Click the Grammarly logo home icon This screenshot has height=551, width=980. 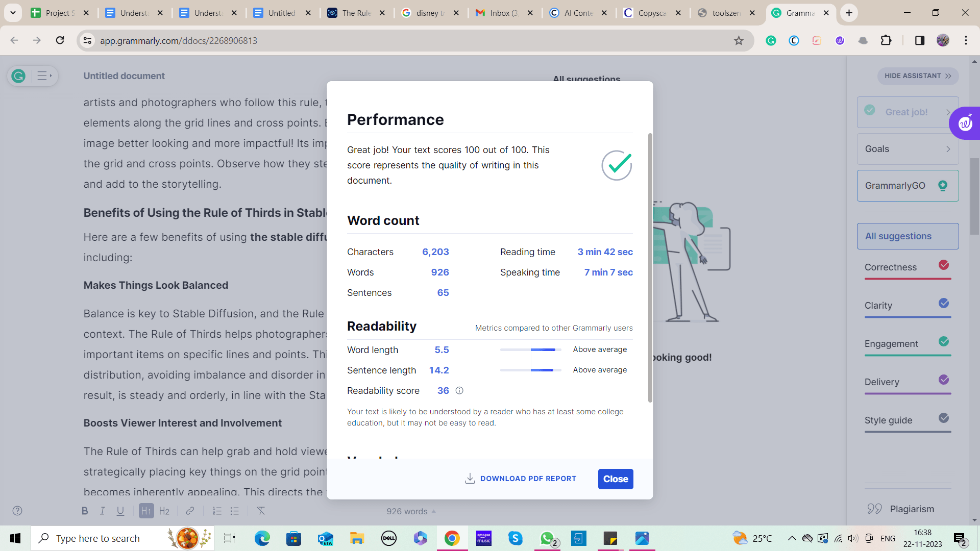click(19, 76)
